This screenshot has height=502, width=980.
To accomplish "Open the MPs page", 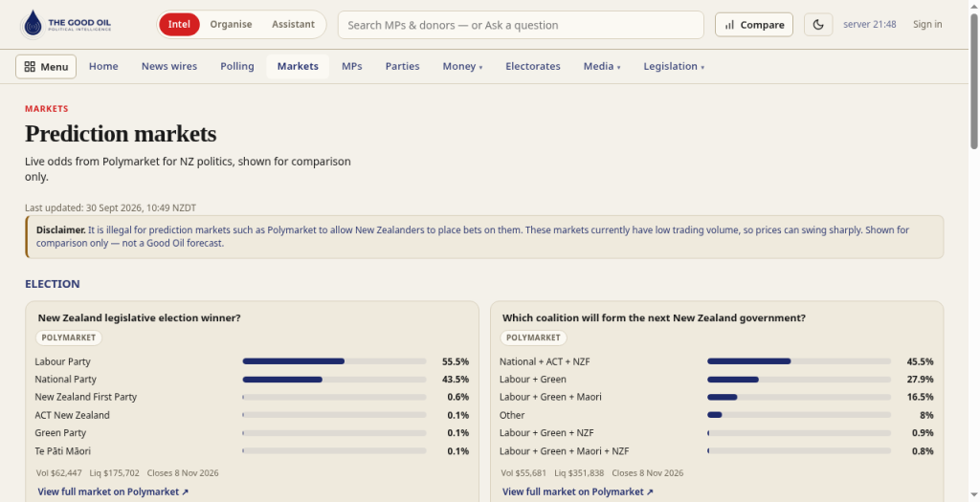I will [351, 66].
